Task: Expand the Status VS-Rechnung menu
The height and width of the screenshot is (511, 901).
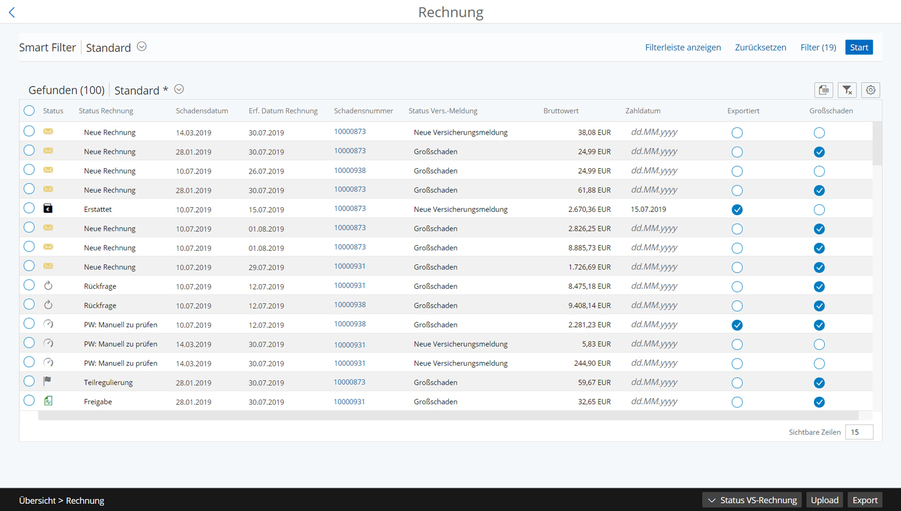Action: (752, 500)
